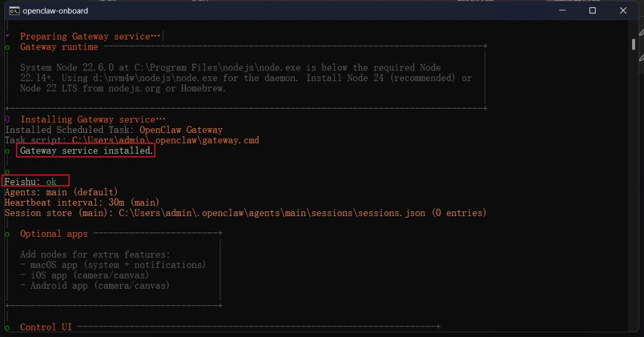Click the line starting 'System Node 22.6.0'
The image size is (644, 337).
click(230, 67)
